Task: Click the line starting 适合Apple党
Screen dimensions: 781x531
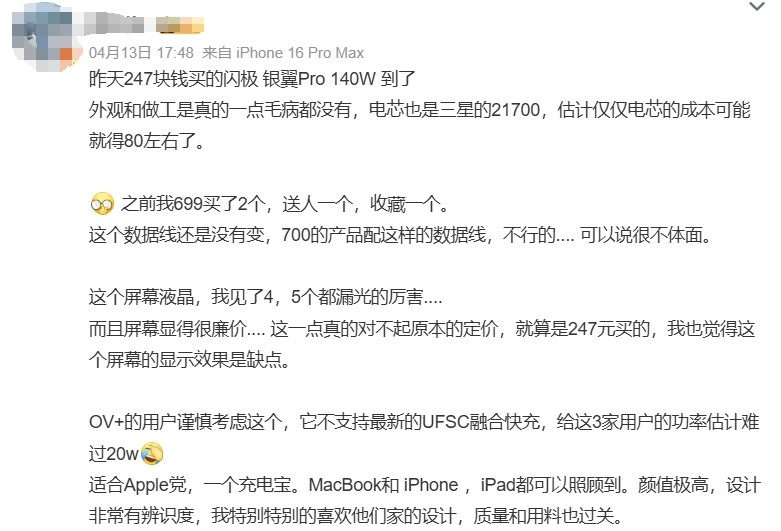Action: click(x=425, y=485)
